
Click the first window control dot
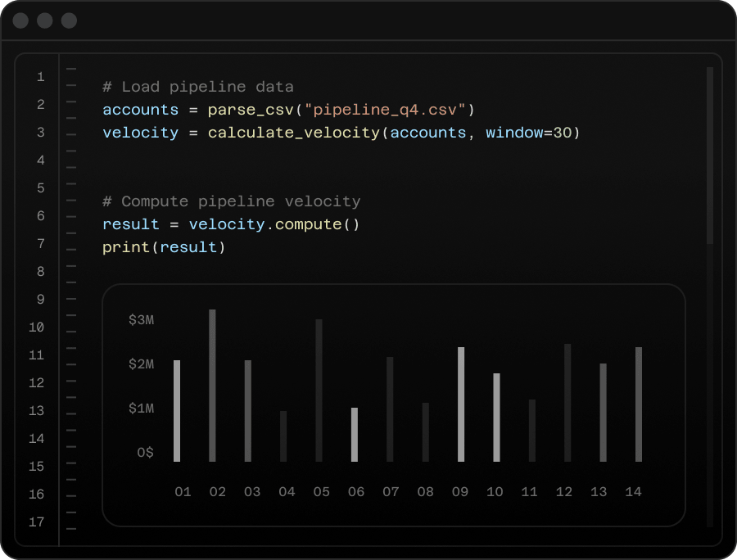click(20, 20)
